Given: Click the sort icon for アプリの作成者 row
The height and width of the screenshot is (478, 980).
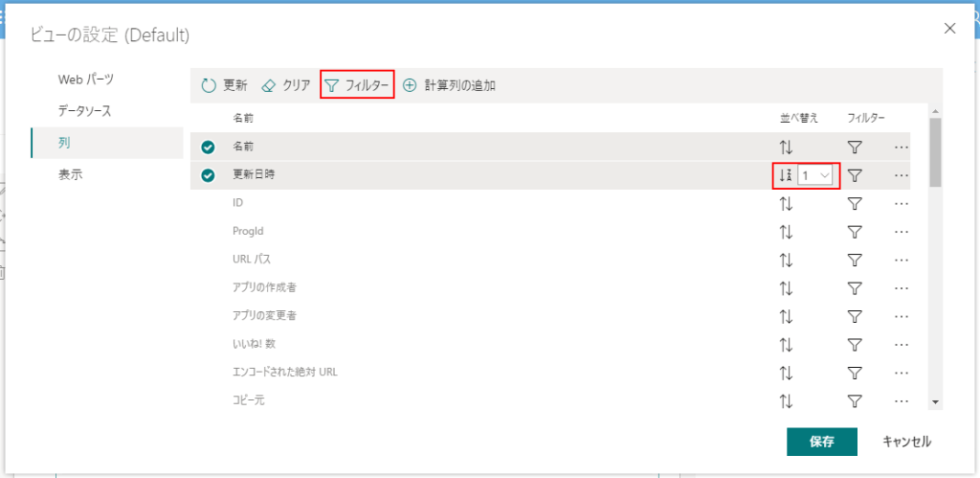Looking at the screenshot, I should click(786, 288).
